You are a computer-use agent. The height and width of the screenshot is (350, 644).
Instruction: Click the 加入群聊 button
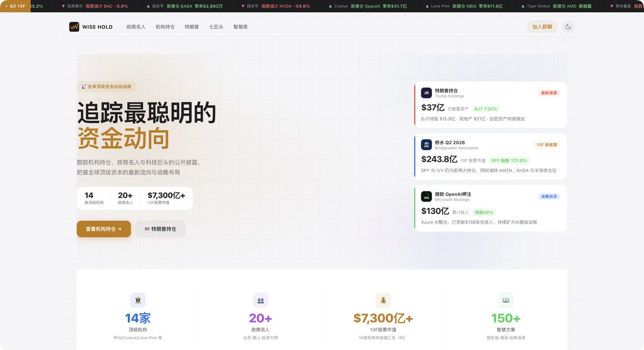(x=542, y=27)
